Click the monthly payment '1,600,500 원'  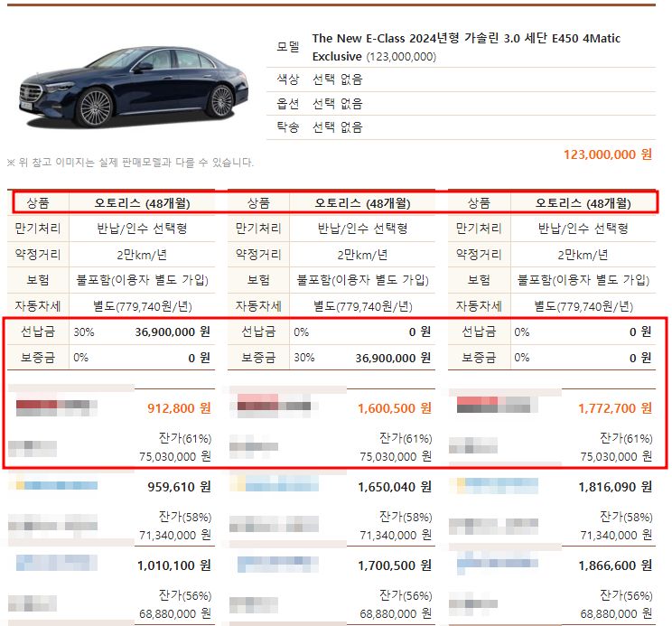pyautogui.click(x=395, y=408)
